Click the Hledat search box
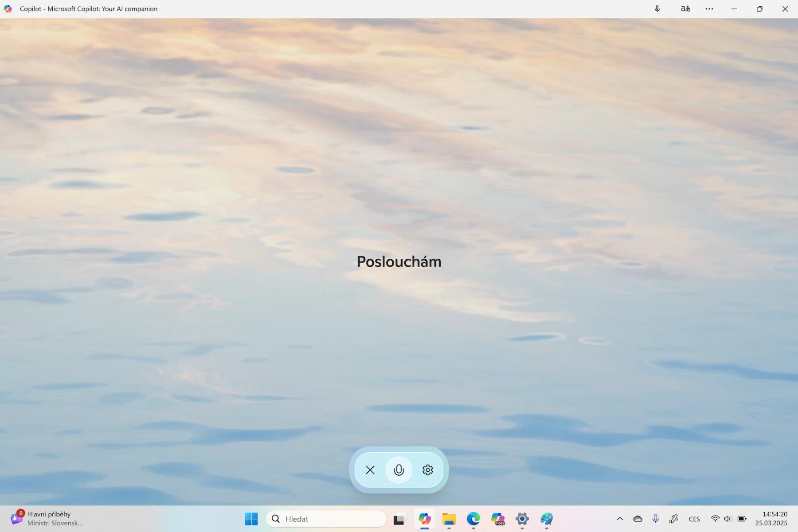The width and height of the screenshot is (798, 532). click(x=326, y=519)
